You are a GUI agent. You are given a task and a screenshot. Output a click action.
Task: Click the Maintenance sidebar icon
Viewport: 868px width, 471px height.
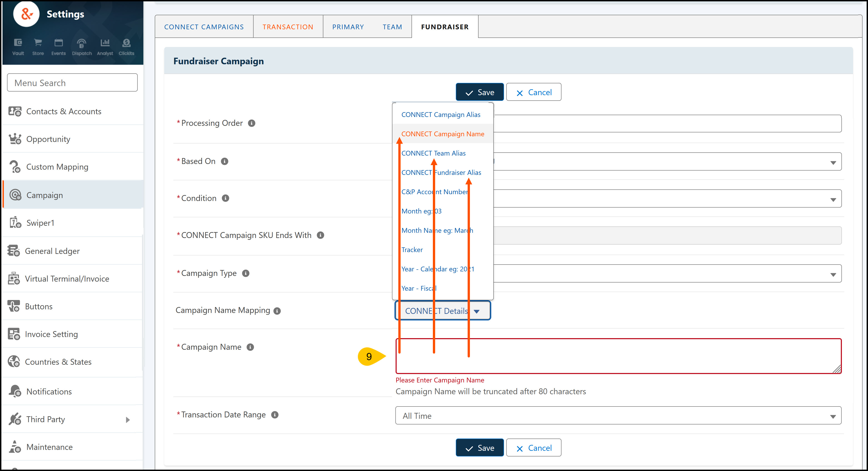click(15, 447)
